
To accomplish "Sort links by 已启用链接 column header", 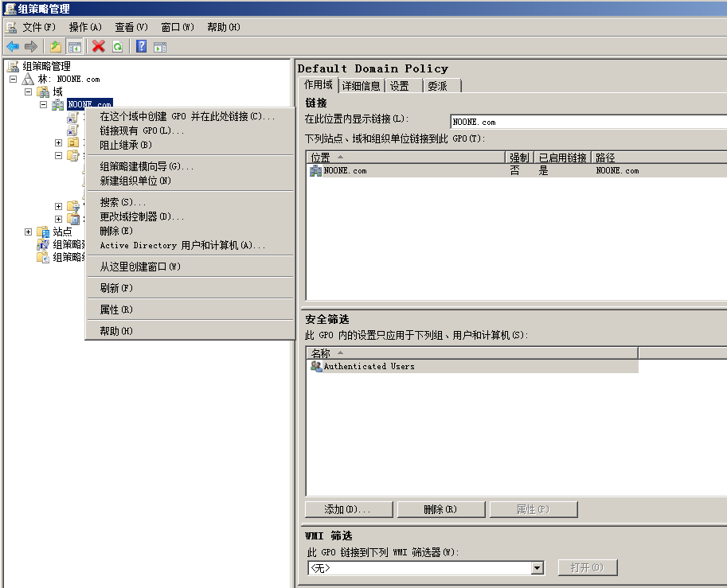I will coord(563,158).
